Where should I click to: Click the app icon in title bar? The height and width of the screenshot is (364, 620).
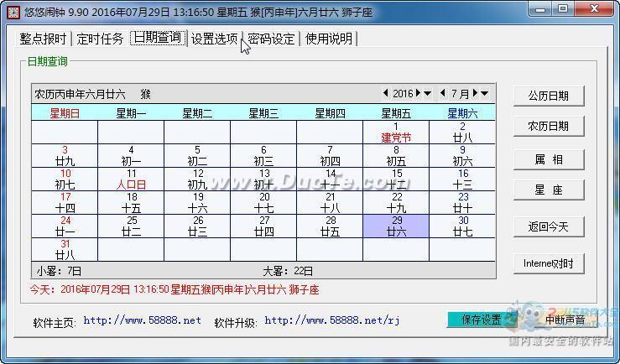(x=13, y=12)
